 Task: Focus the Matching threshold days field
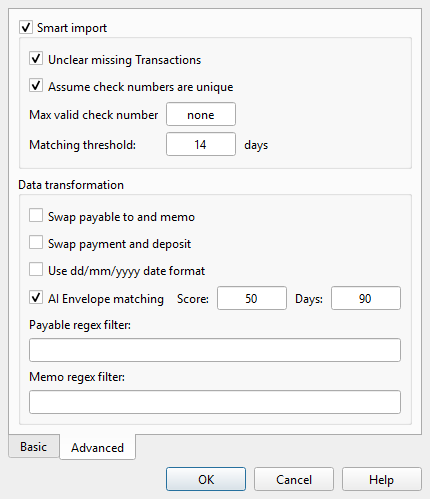(x=201, y=144)
